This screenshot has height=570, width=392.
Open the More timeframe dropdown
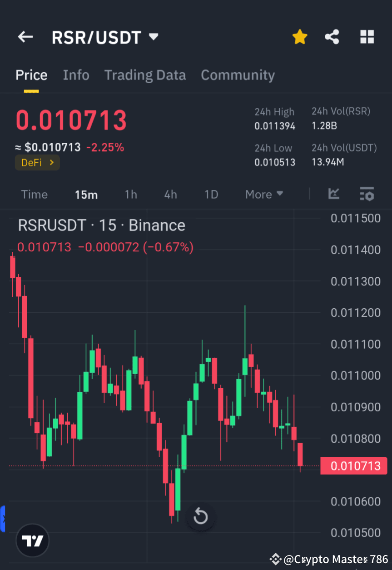click(263, 194)
